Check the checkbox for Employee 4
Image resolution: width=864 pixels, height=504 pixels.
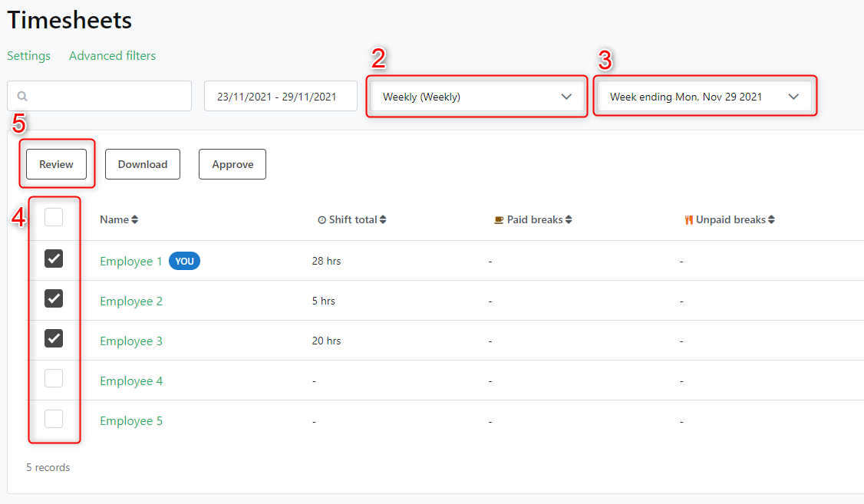[54, 377]
